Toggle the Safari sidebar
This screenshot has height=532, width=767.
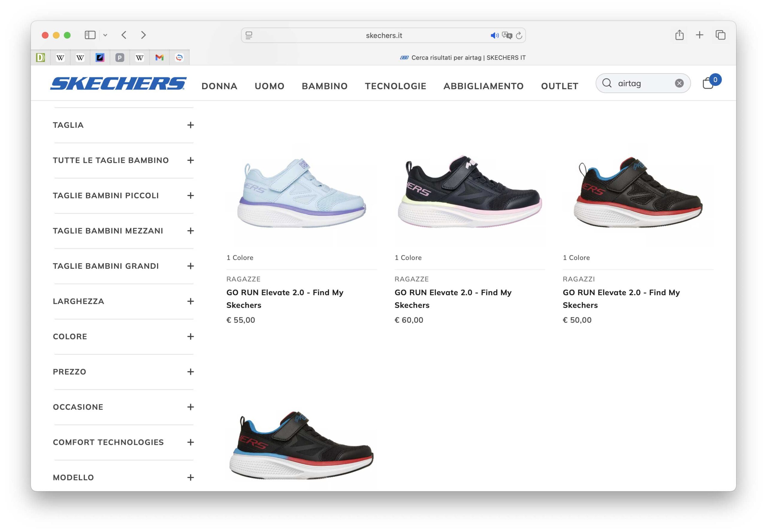pyautogui.click(x=90, y=35)
